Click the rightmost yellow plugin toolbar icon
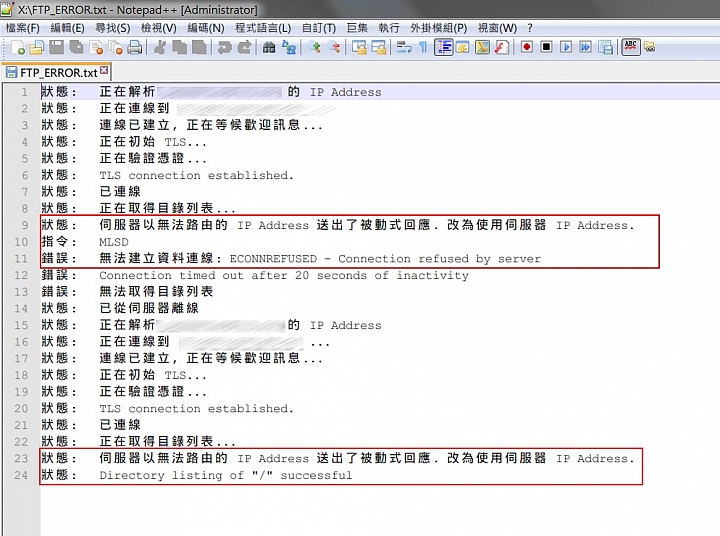Screen dimensions: 720x536 tap(649, 47)
